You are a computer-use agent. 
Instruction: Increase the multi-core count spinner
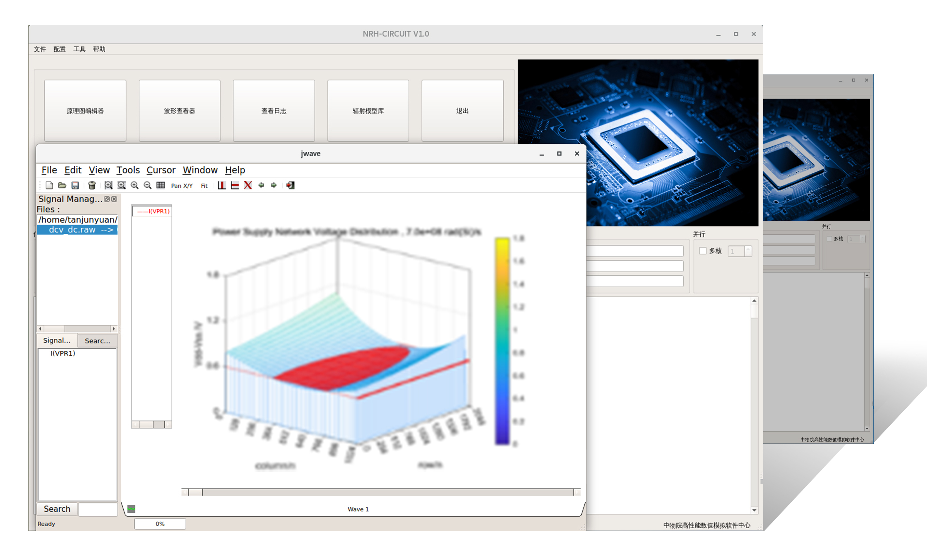748,249
